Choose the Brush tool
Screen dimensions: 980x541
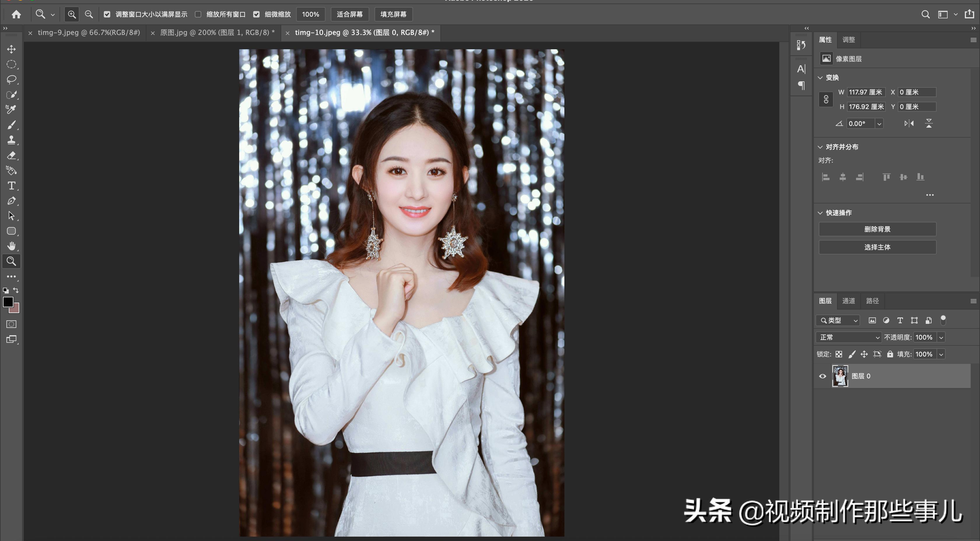pyautogui.click(x=11, y=125)
